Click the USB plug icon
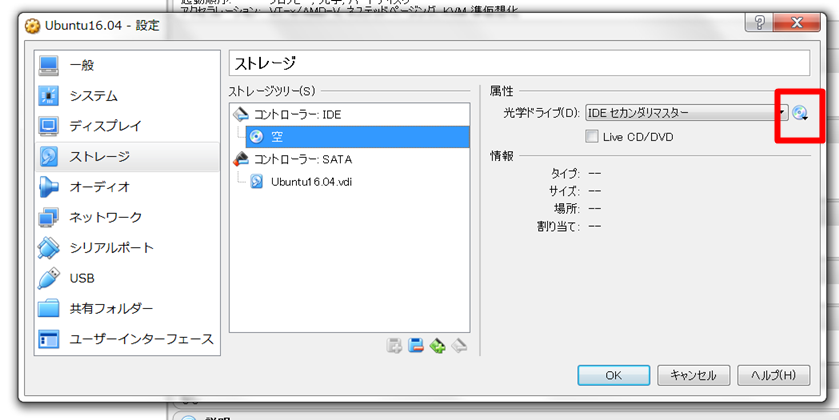839x420 pixels. [x=49, y=278]
